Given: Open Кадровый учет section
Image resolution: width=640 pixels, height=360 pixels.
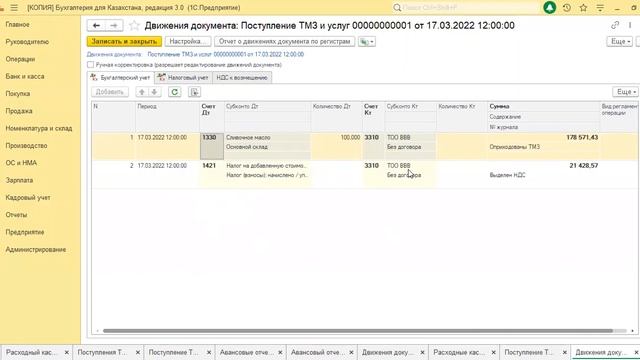Looking at the screenshot, I should click(x=28, y=198).
